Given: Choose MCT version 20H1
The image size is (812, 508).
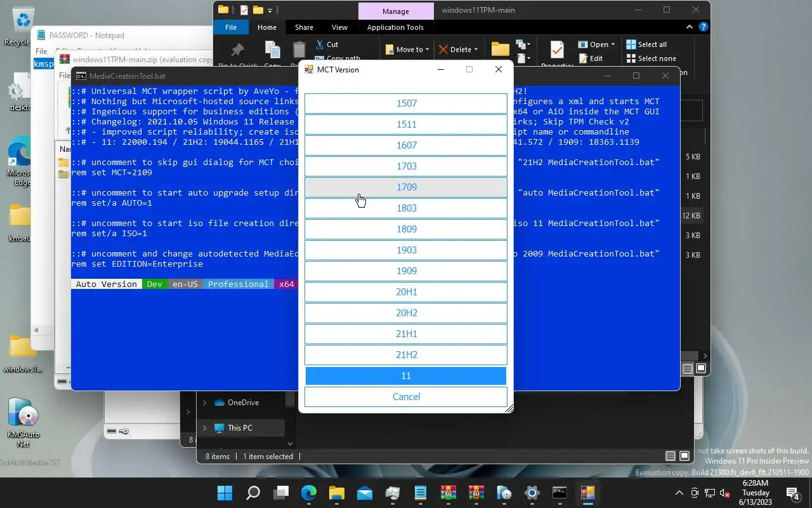Looking at the screenshot, I should [x=406, y=292].
